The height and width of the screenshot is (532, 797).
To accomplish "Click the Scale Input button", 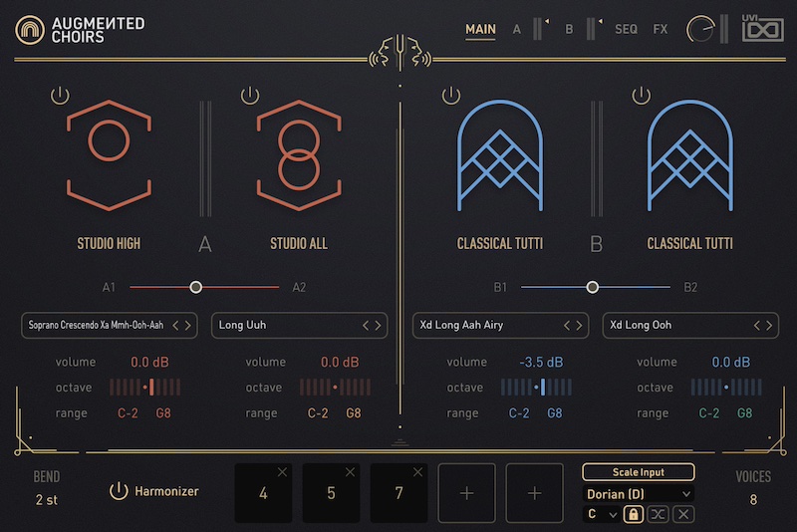I will tap(639, 472).
